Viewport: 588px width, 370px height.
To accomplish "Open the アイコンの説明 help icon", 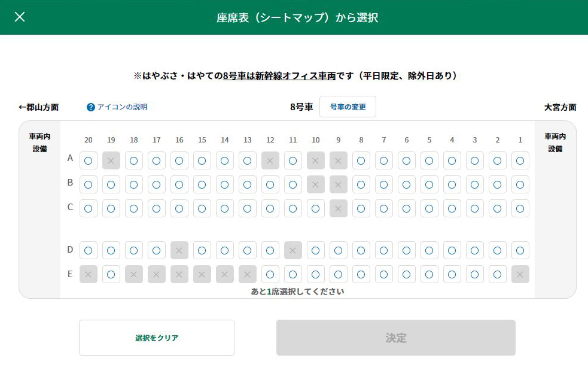I will pyautogui.click(x=91, y=107).
